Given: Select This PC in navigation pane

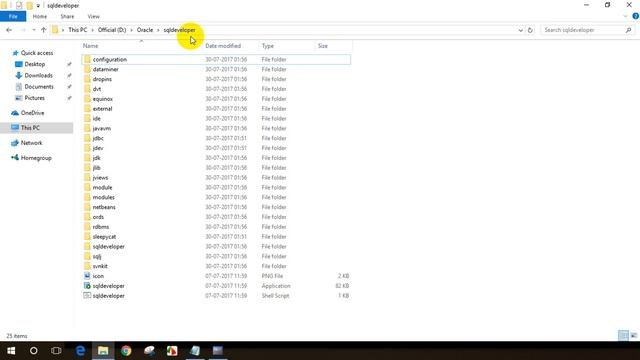Looking at the screenshot, I should point(30,128).
